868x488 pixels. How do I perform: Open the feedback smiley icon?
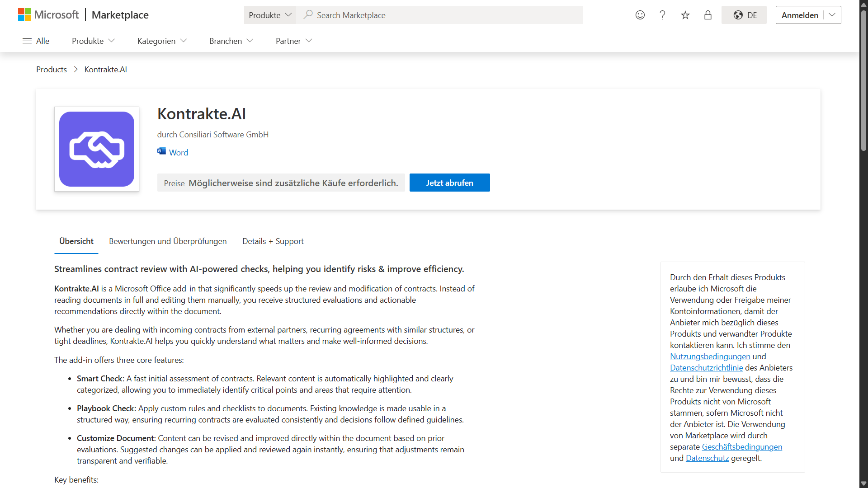coord(640,15)
